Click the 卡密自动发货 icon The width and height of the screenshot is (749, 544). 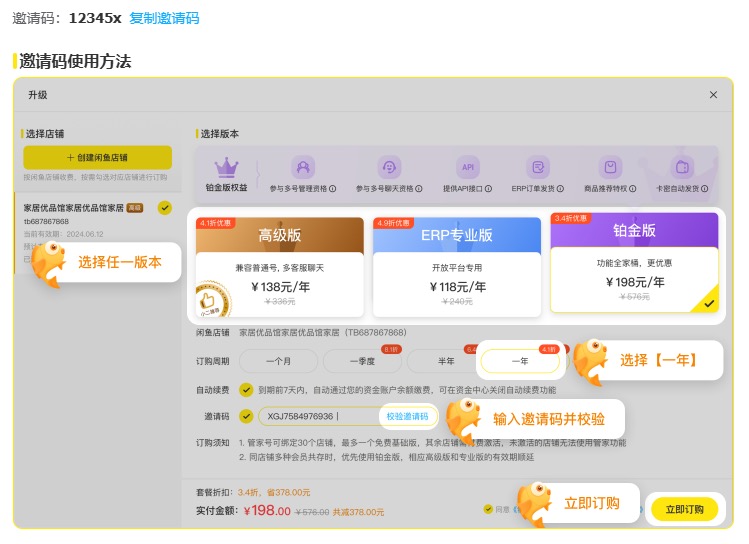[x=682, y=167]
